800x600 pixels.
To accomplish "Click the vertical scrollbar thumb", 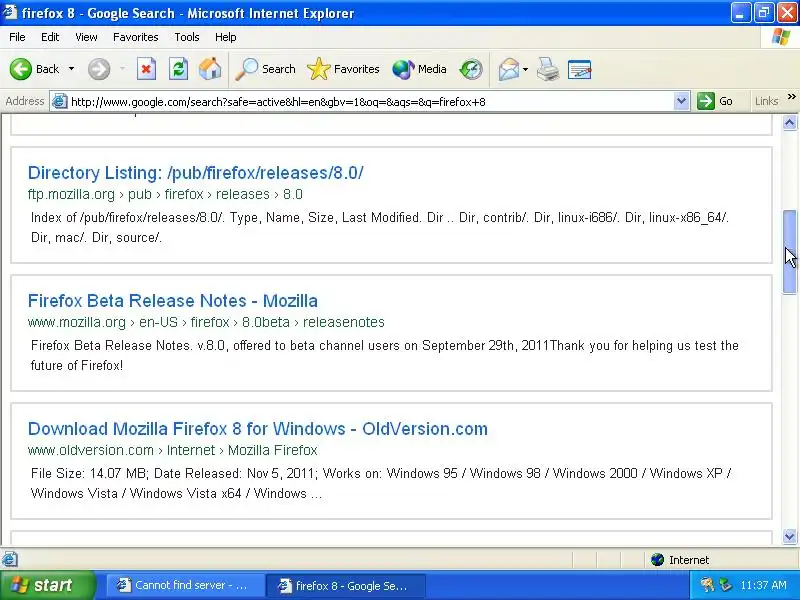I will (789, 252).
